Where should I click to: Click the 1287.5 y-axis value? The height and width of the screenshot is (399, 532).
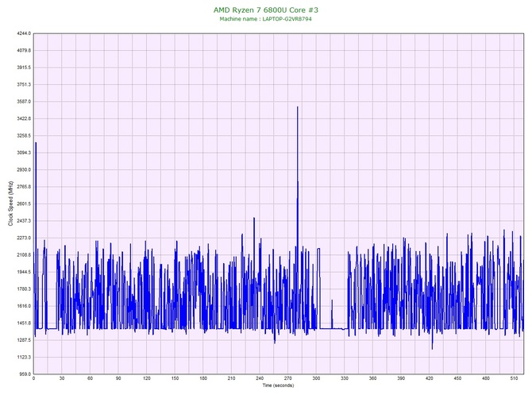[x=24, y=340]
